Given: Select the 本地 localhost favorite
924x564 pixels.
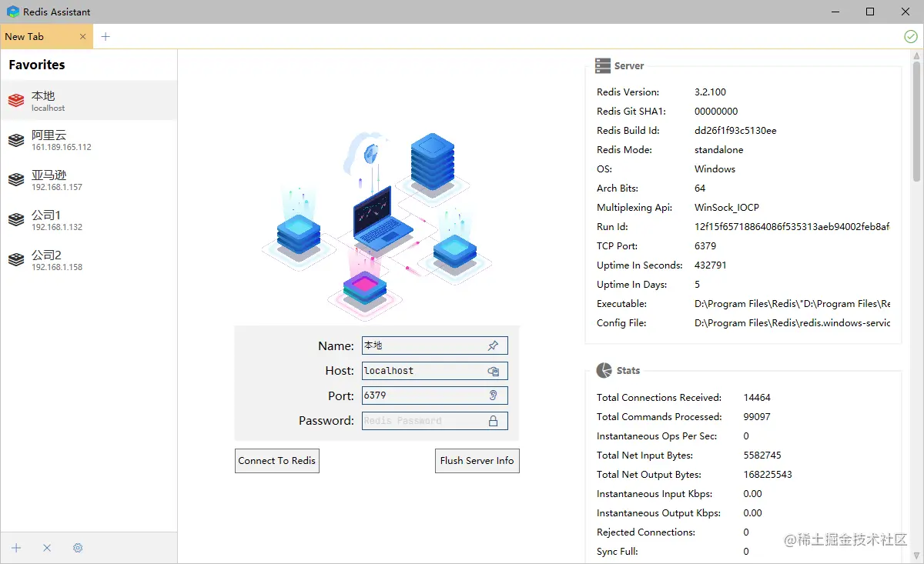Looking at the screenshot, I should 89,101.
